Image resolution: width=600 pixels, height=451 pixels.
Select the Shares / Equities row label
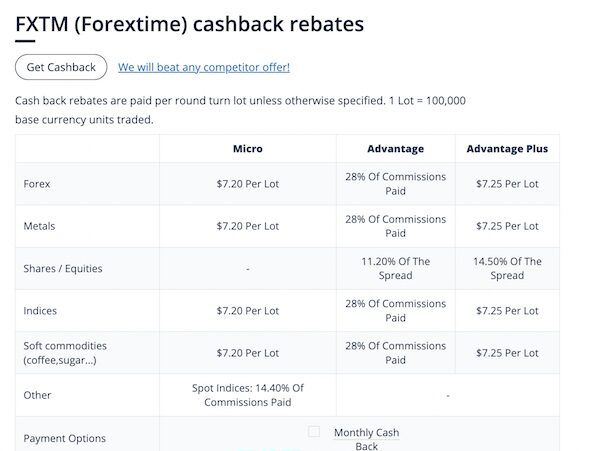(63, 269)
